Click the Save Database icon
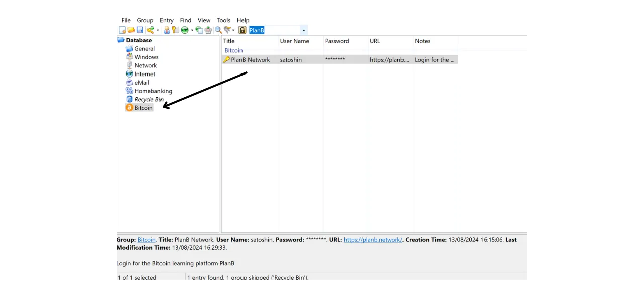The image size is (644, 295). 140,30
